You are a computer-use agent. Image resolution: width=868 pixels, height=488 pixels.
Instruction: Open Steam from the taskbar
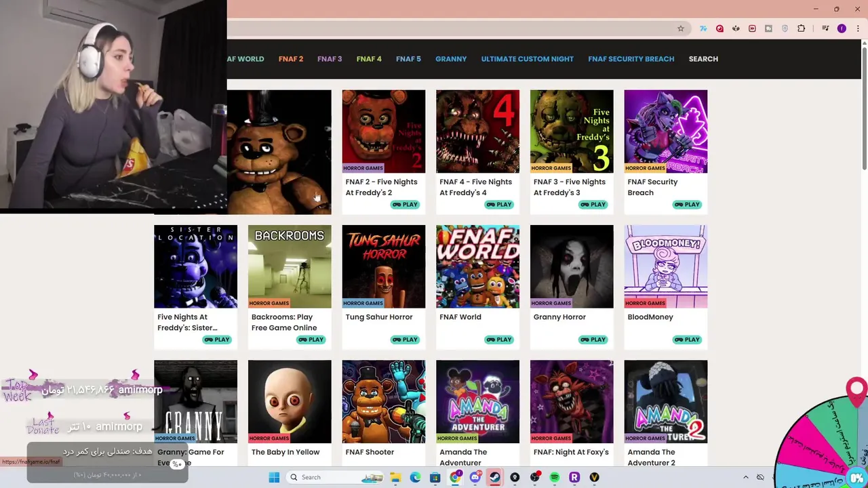(495, 477)
